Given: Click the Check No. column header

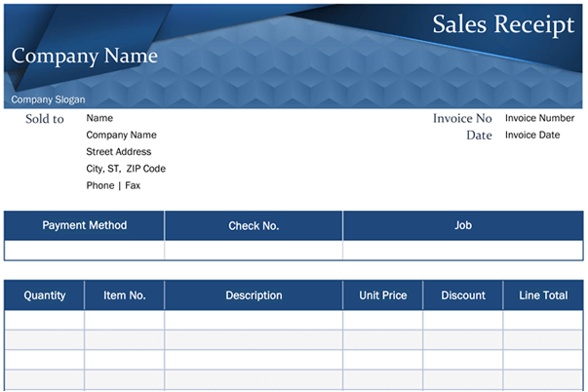Looking at the screenshot, I should tap(254, 225).
